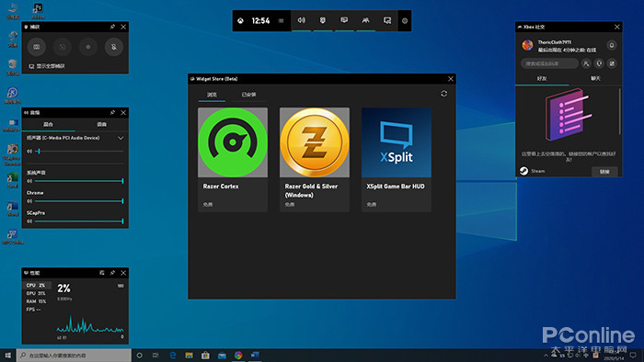Screen dimensions: 644x362
Task: Open the Xbox home icon on Game Bar
Action: coord(241,21)
